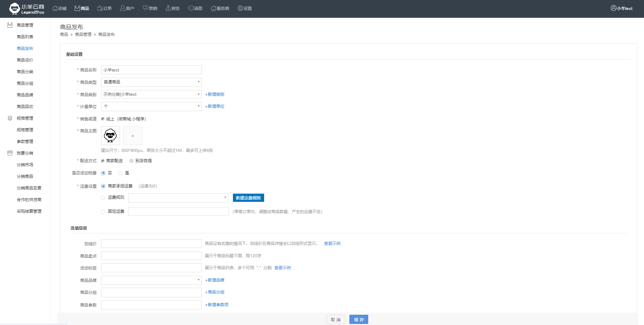Screen dimensions: 644x325
Task: Click the 保存 save button
Action: click(359, 320)
